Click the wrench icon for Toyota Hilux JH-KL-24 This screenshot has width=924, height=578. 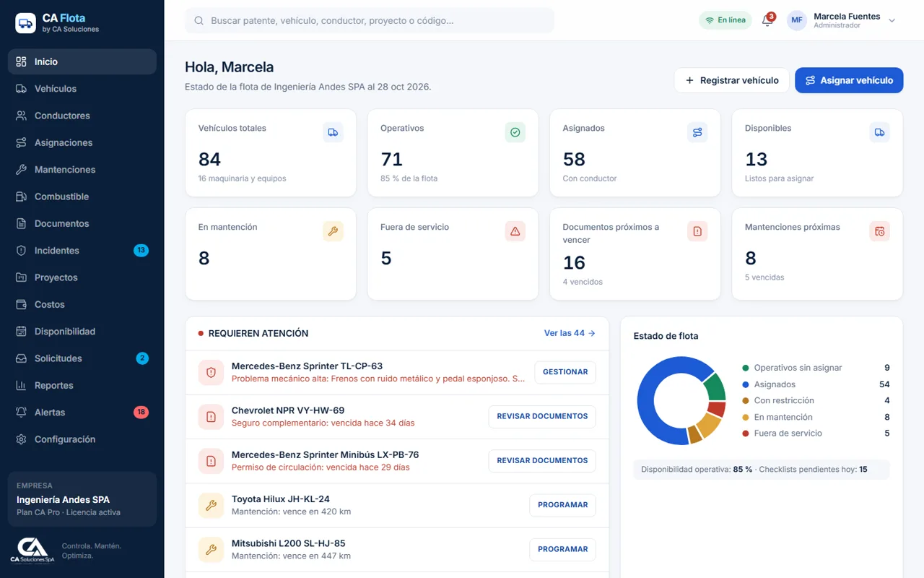click(211, 505)
